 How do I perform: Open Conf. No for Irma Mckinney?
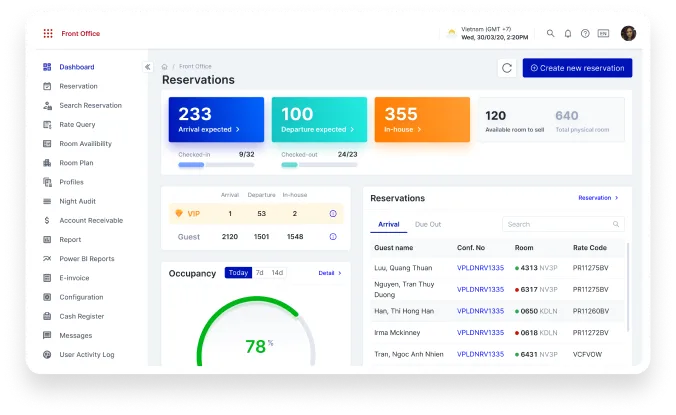point(480,333)
